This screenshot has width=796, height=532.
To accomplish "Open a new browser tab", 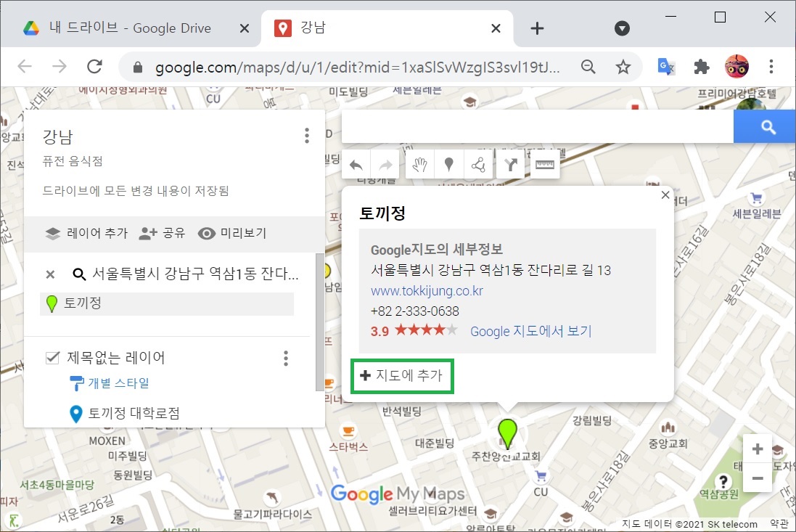I will [537, 28].
